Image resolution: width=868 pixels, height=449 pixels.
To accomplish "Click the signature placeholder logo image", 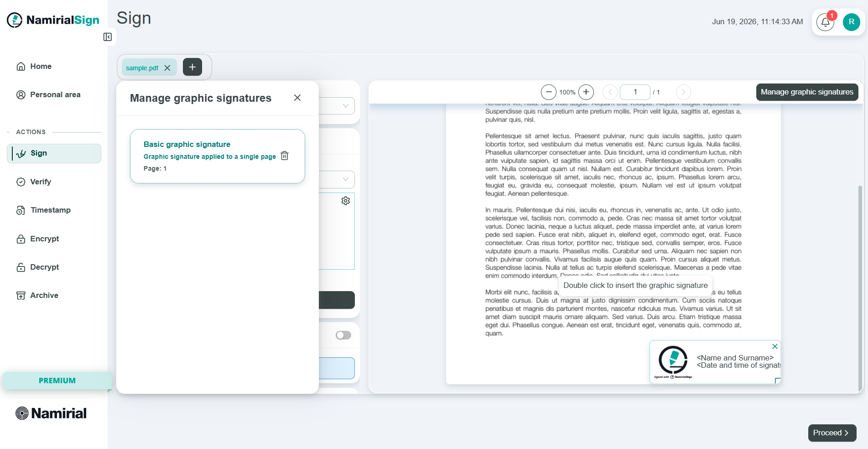I will (x=673, y=362).
